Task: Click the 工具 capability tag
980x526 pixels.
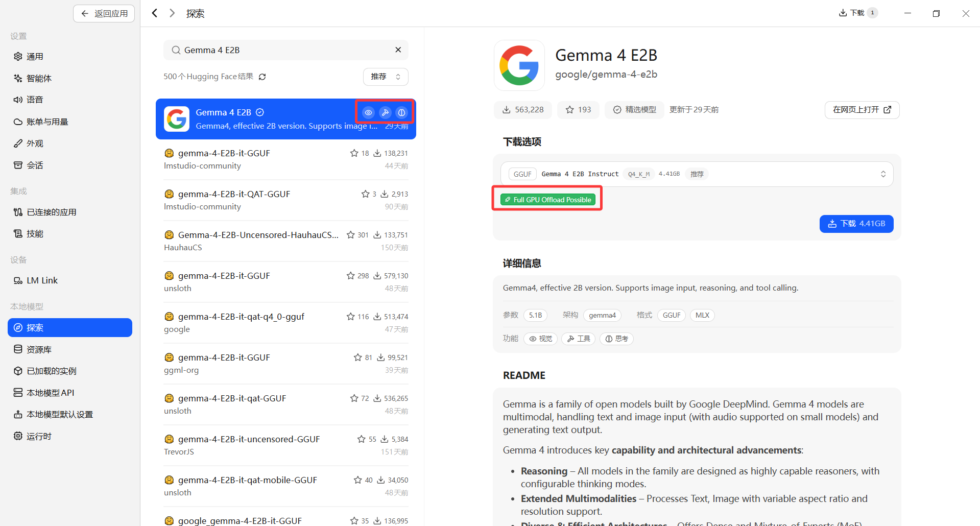Action: point(579,339)
